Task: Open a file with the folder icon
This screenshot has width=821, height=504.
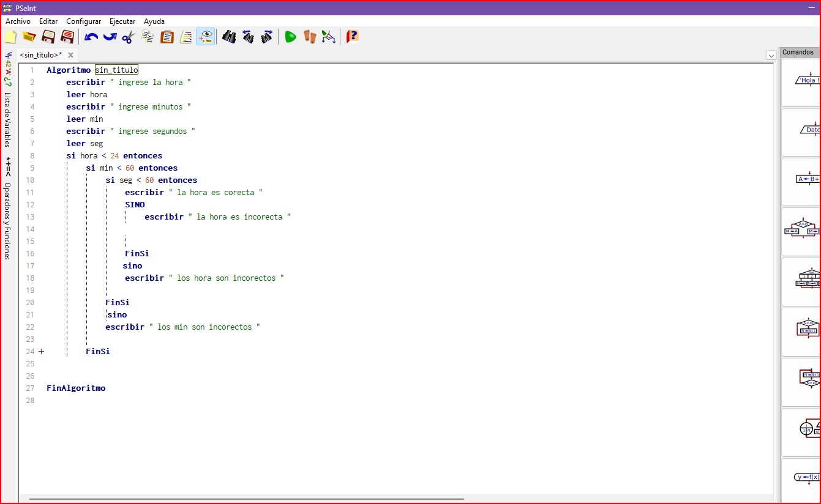Action: point(29,37)
